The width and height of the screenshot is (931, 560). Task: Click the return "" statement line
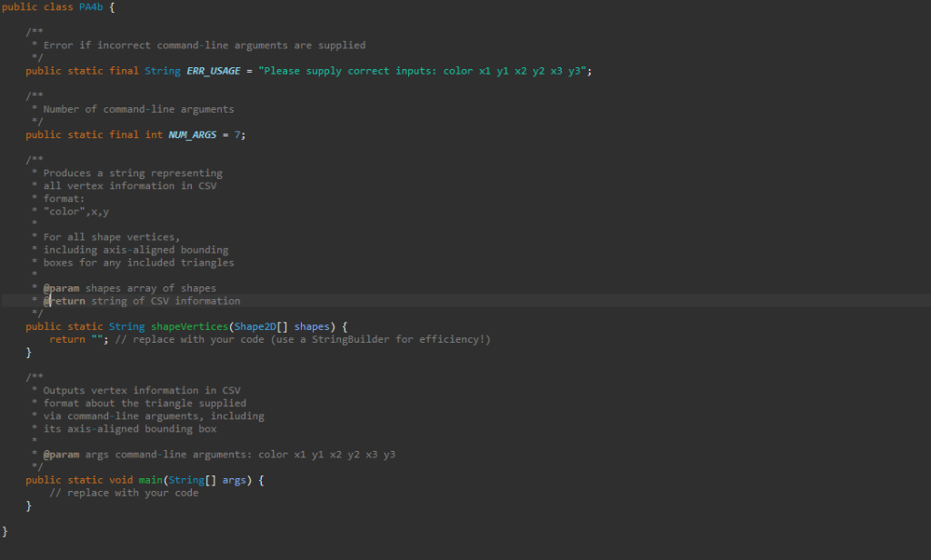[x=79, y=340]
